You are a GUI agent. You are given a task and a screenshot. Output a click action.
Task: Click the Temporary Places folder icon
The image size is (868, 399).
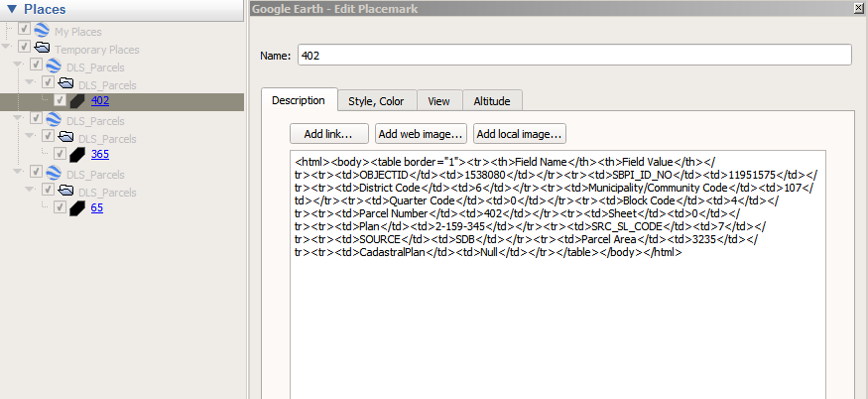[42, 49]
